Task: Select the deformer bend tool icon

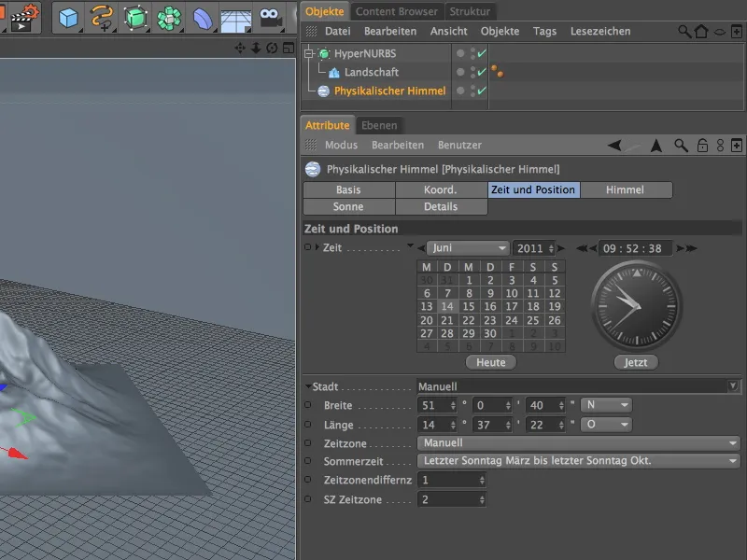Action: click(x=203, y=17)
